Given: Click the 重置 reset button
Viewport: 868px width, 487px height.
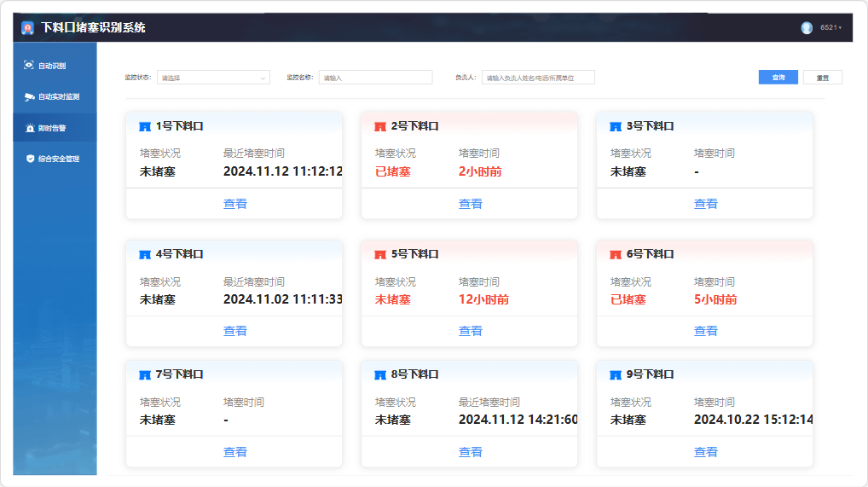Looking at the screenshot, I should [x=822, y=78].
